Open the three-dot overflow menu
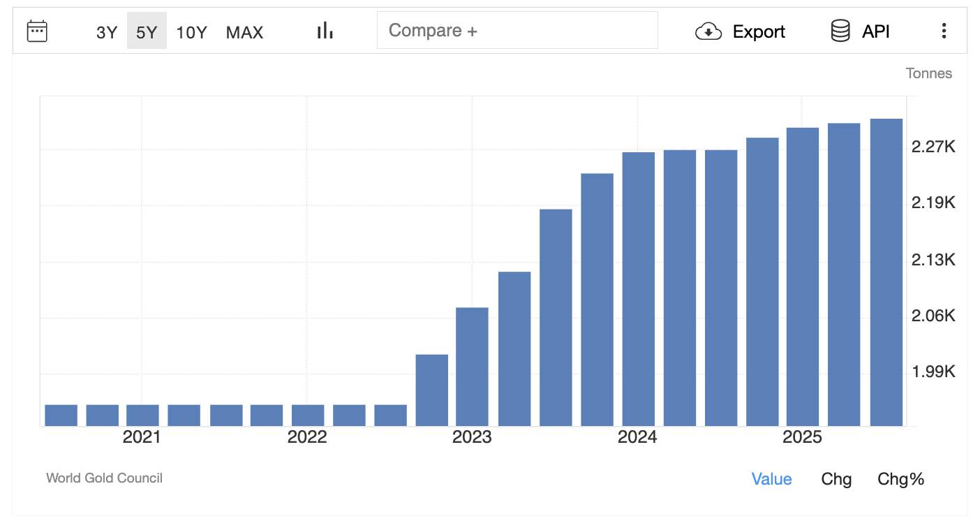The width and height of the screenshot is (980, 528). click(944, 31)
